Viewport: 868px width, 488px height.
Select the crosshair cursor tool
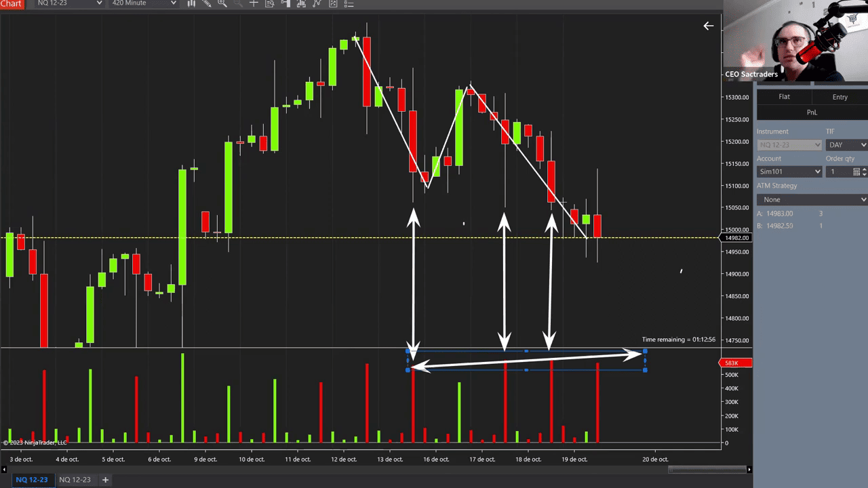[x=254, y=3]
